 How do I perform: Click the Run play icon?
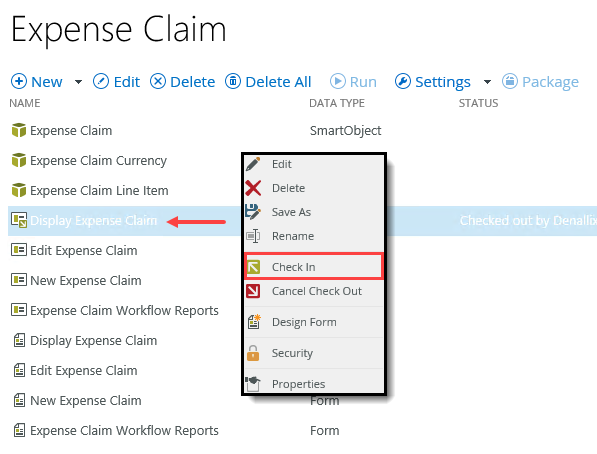(338, 82)
